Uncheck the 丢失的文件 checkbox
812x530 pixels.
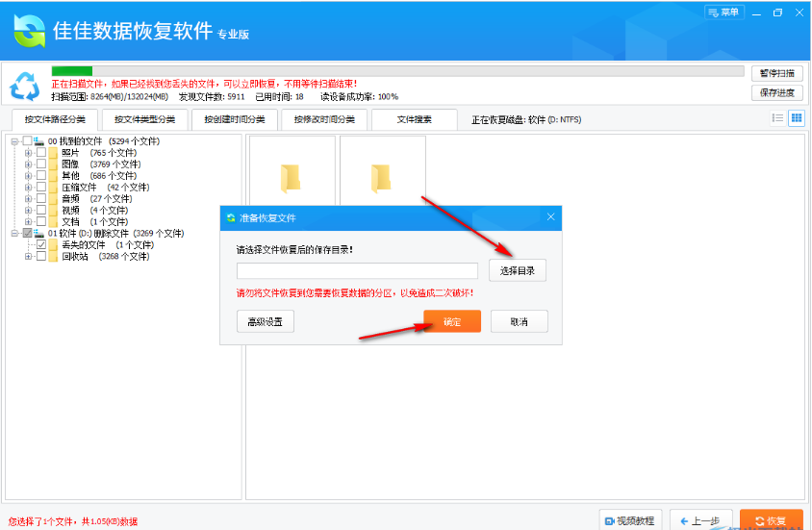point(41,245)
